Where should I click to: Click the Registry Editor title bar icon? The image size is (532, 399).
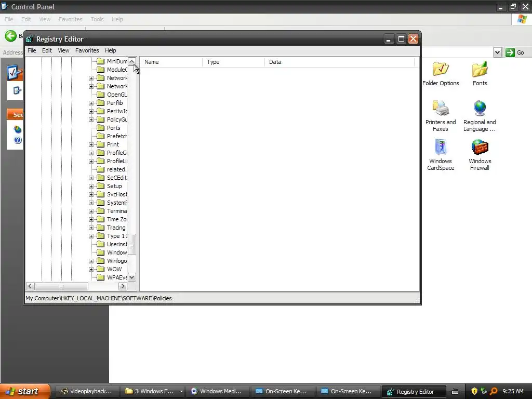[x=30, y=39]
